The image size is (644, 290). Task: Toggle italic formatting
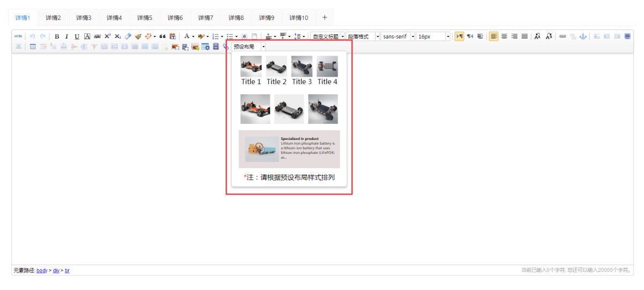coord(67,36)
